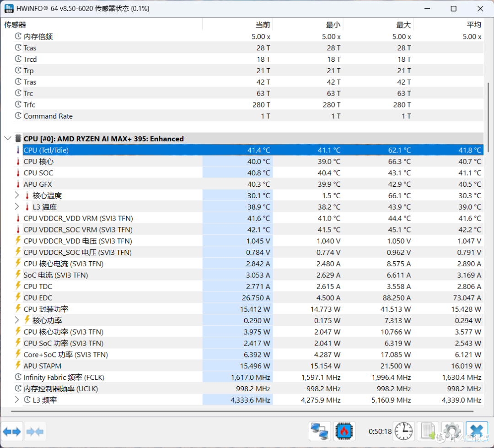
Task: Select CPU VDDCR_VDD VRM (SVI3 TFN) row
Action: click(248, 218)
